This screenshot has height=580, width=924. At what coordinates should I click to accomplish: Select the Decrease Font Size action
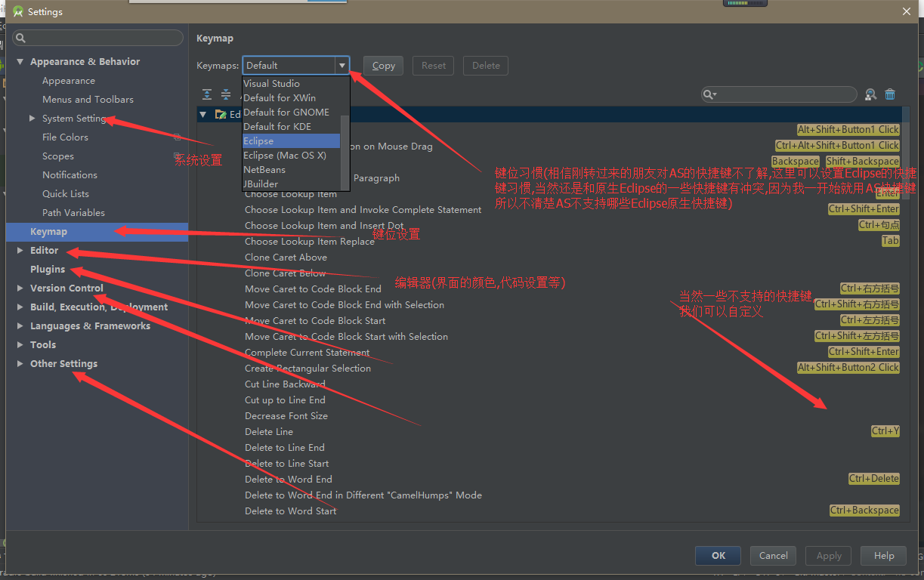click(x=286, y=416)
